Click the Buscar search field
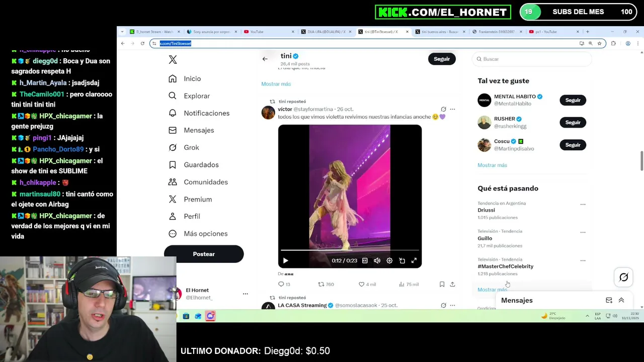Viewport: 644px width, 362px height. 532,59
